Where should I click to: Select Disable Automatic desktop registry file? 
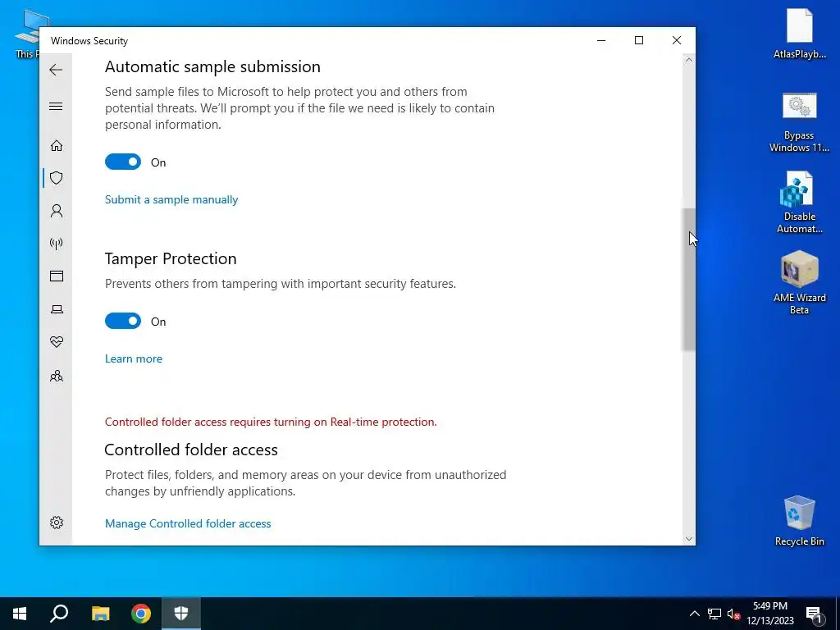point(799,203)
